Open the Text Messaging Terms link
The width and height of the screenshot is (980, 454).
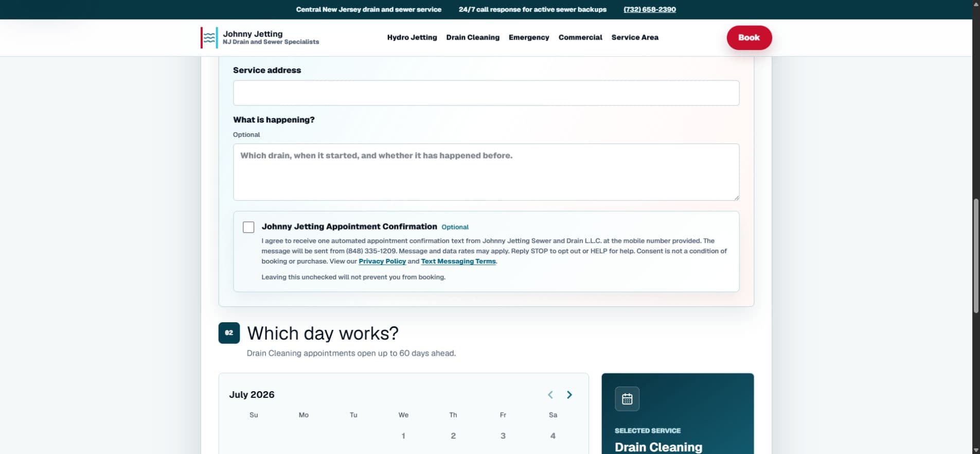458,261
